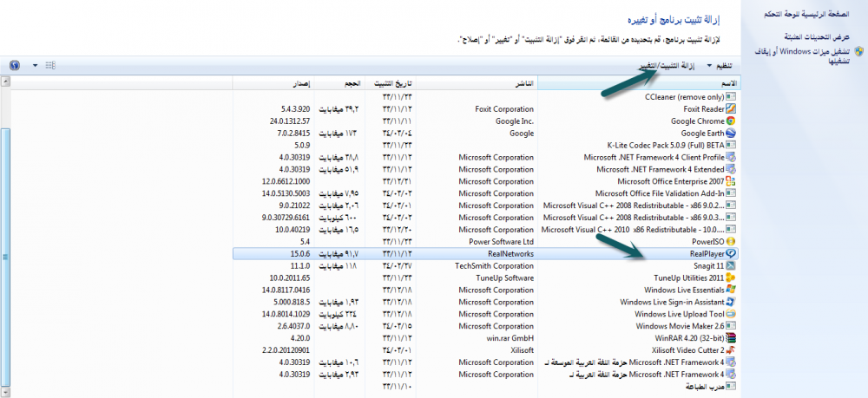Click the view mode icon in toolbar
This screenshot has width=868, height=398.
coord(49,66)
